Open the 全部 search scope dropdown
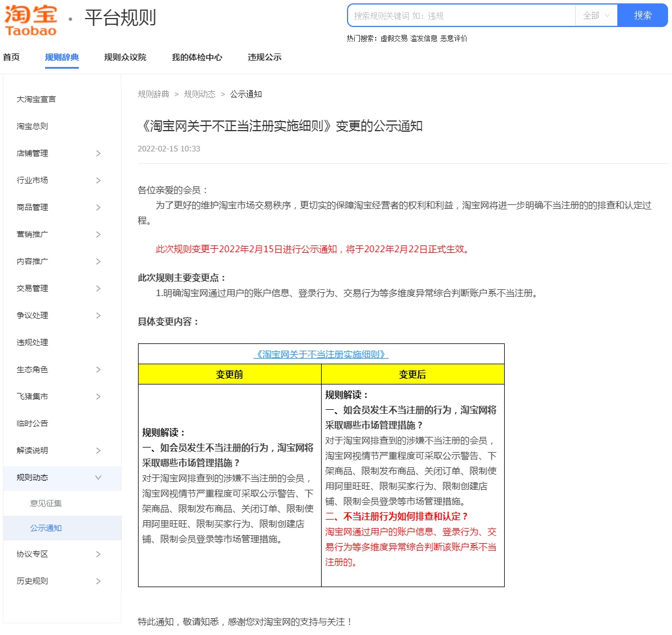 click(596, 15)
